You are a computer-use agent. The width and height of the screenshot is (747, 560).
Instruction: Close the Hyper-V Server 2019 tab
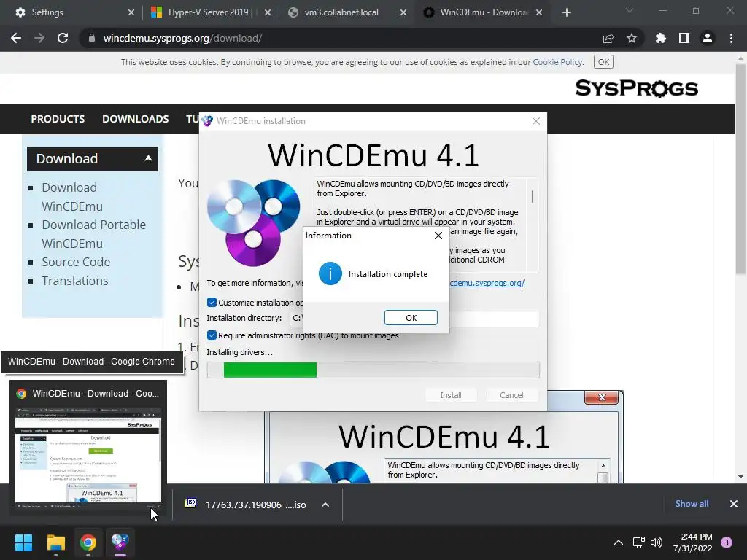click(x=268, y=12)
